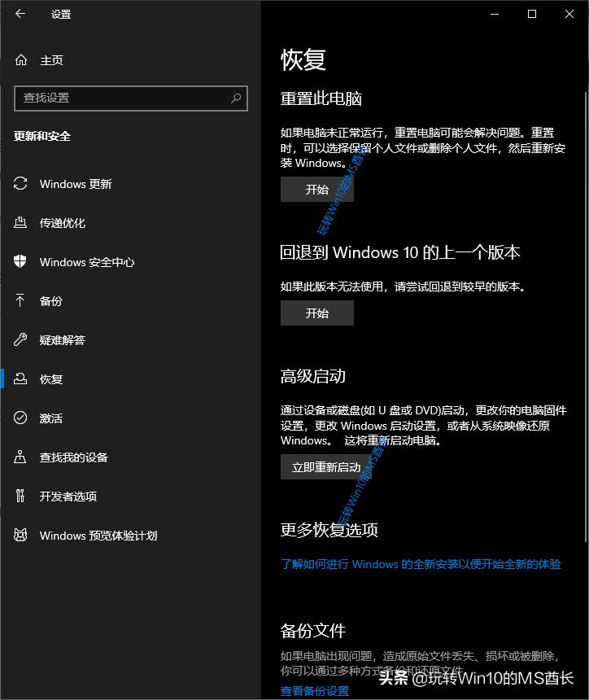Open the Windows 更新 label in the sidebar
The height and width of the screenshot is (700, 589).
click(76, 184)
